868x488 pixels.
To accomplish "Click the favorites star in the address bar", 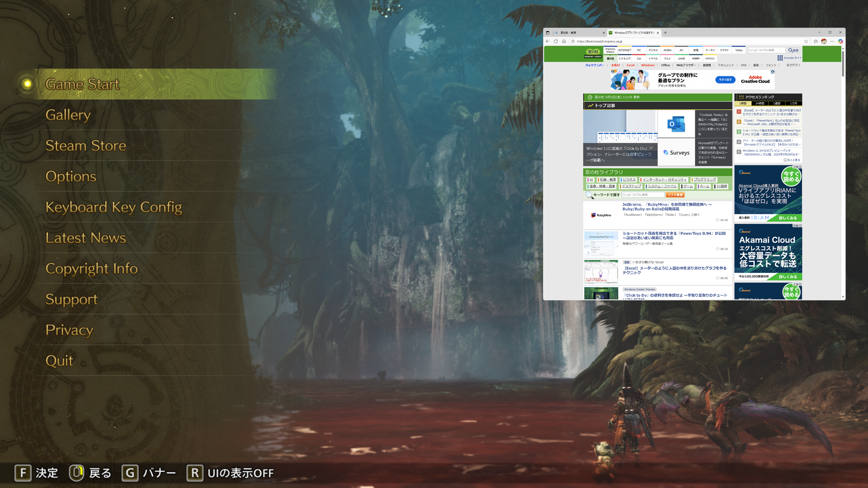I will (806, 41).
